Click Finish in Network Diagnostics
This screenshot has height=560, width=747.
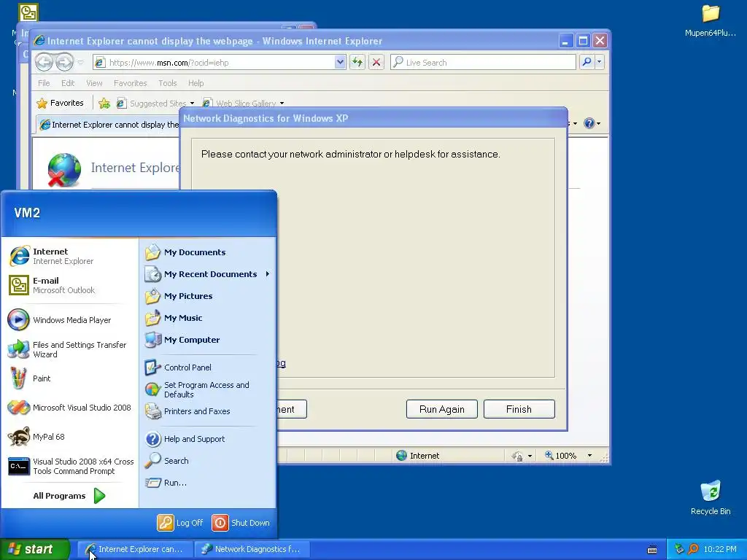coord(519,409)
